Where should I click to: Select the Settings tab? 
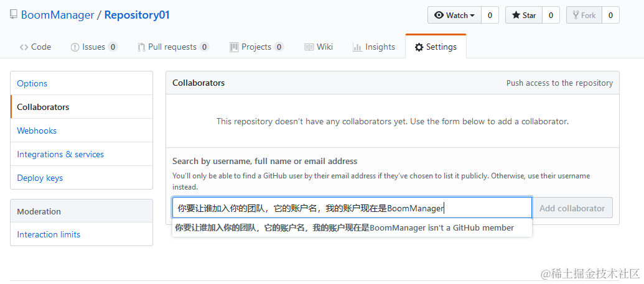[436, 47]
